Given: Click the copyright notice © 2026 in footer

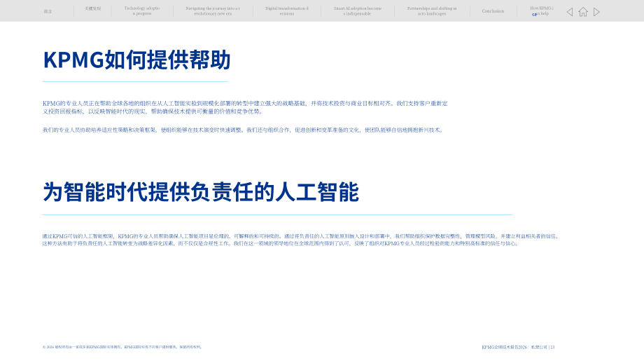Looking at the screenshot, I should coord(122,347).
